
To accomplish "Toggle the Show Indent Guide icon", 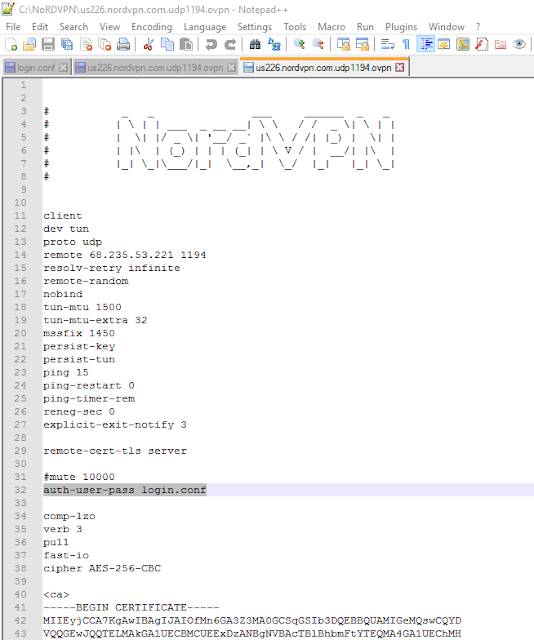I will point(425,44).
